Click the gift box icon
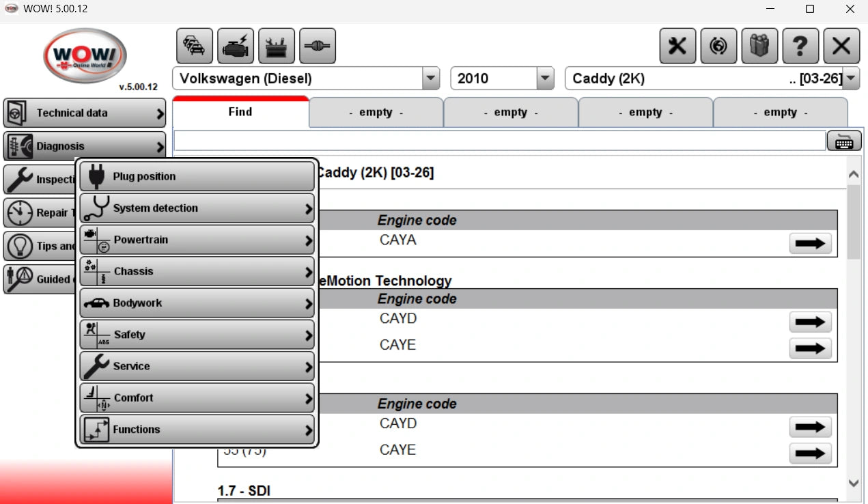Image resolution: width=868 pixels, height=504 pixels. (759, 46)
